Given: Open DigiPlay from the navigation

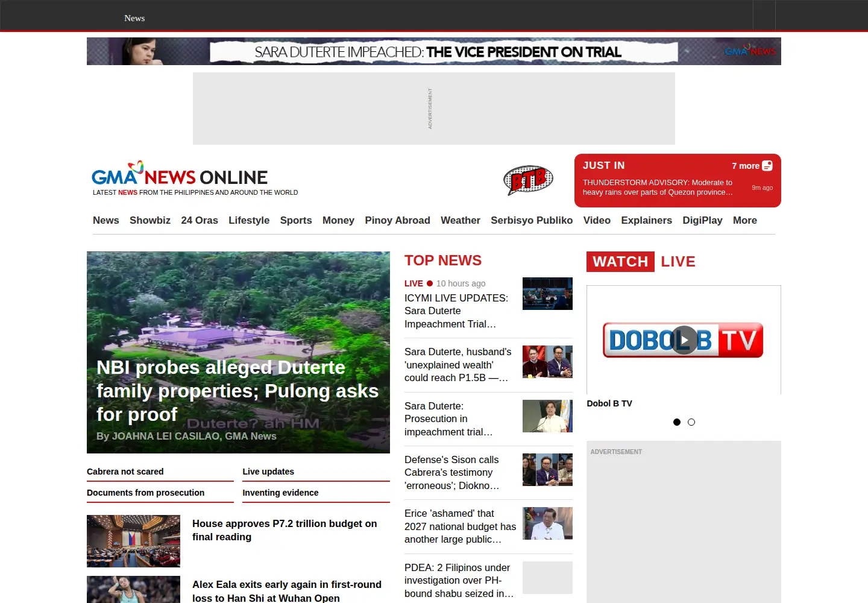Looking at the screenshot, I should tap(702, 221).
